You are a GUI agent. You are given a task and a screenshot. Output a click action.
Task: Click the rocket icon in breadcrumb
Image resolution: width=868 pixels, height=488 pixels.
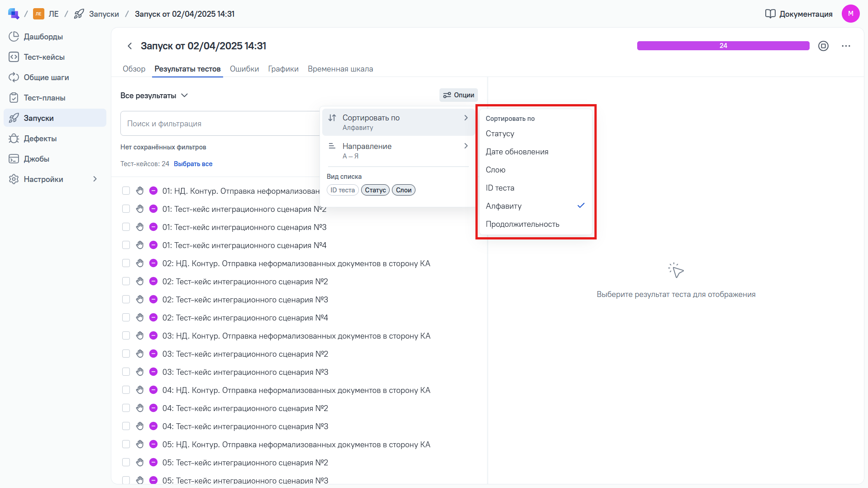click(x=79, y=14)
